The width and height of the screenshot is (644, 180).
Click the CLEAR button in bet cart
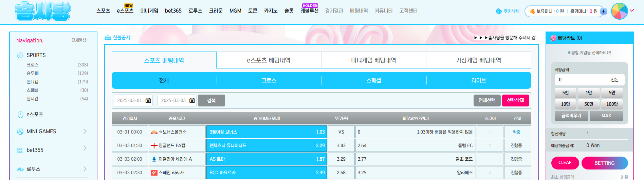565,163
